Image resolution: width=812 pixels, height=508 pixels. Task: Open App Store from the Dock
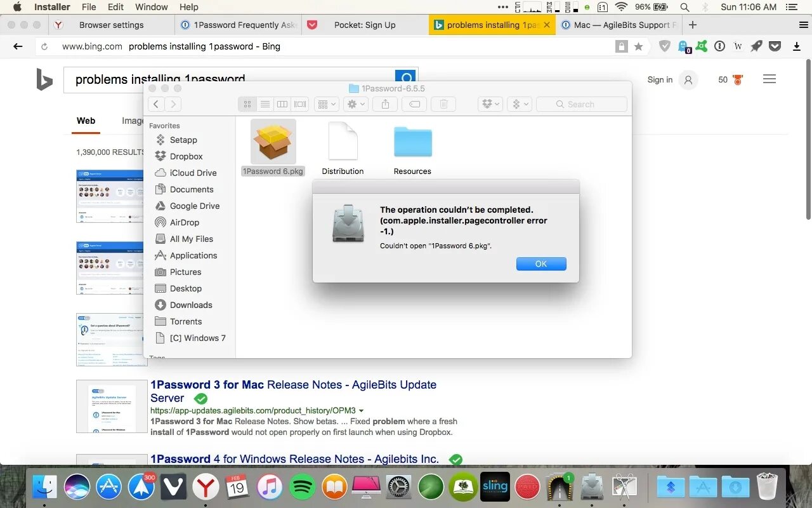pos(108,488)
